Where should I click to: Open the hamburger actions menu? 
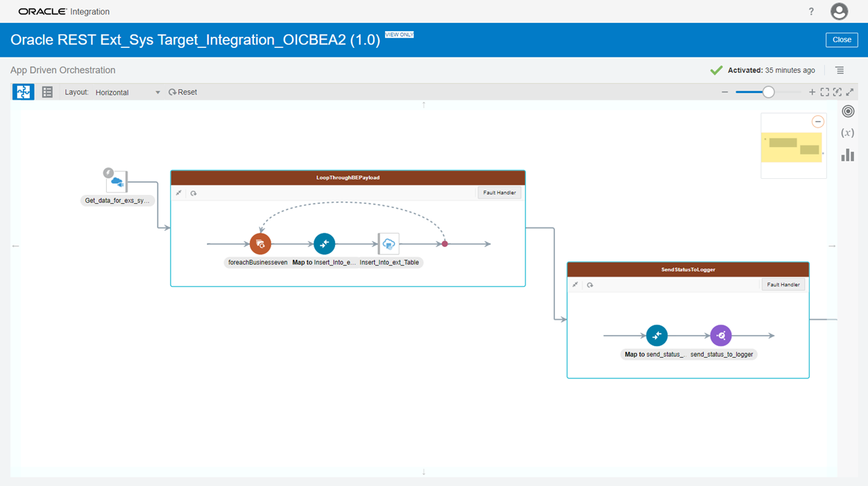coord(840,70)
